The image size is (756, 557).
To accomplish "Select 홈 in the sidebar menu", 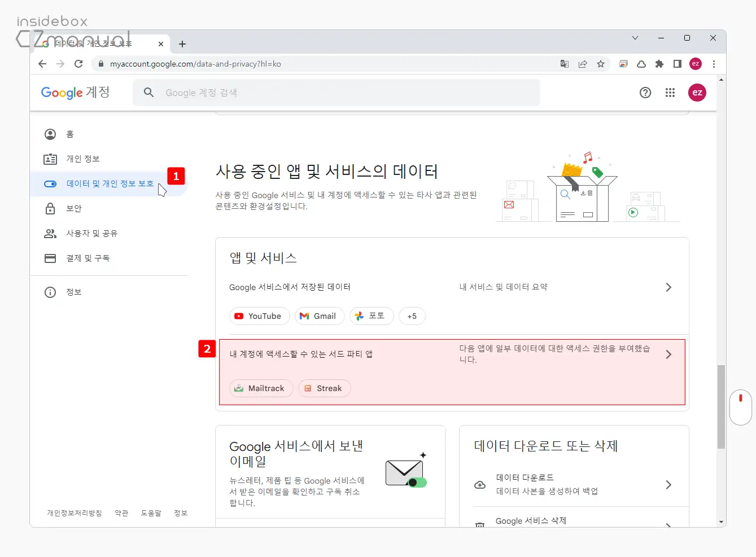I will [x=109, y=134].
